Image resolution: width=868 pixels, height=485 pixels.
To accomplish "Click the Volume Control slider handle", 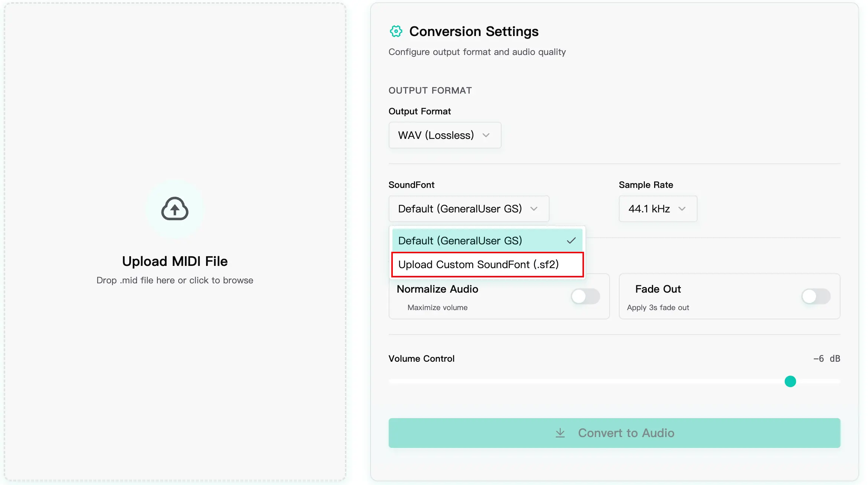I will [790, 381].
